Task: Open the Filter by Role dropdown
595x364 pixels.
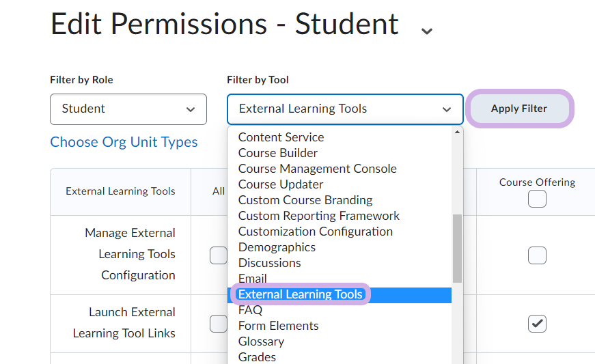Action: [128, 109]
